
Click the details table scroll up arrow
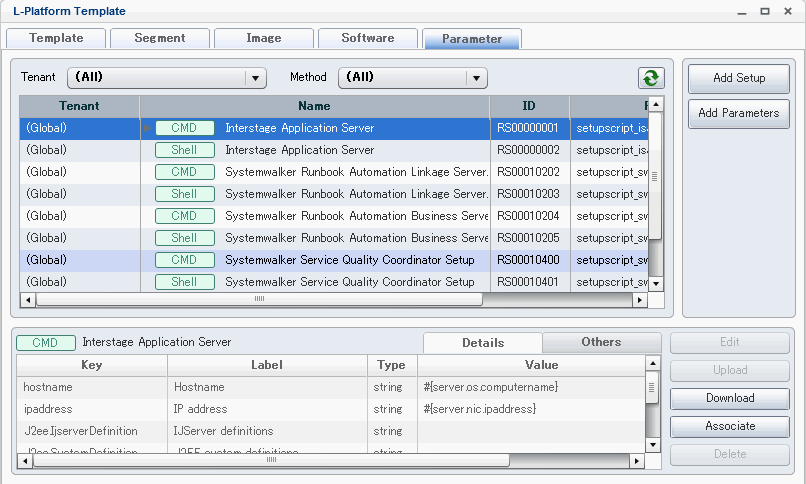tap(652, 363)
